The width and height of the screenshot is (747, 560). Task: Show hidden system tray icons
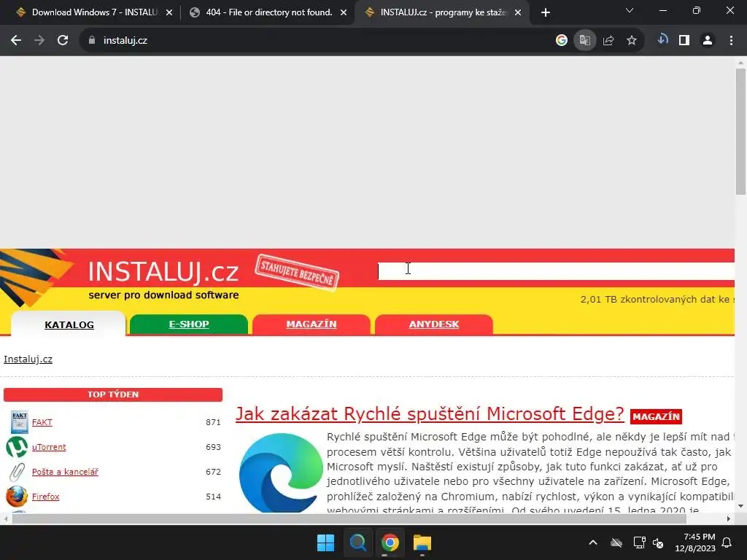[592, 542]
